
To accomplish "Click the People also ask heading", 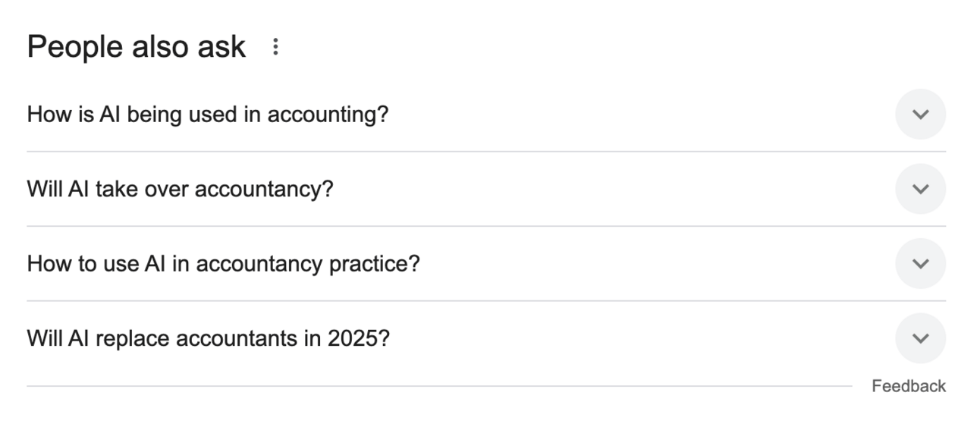I will point(137,47).
